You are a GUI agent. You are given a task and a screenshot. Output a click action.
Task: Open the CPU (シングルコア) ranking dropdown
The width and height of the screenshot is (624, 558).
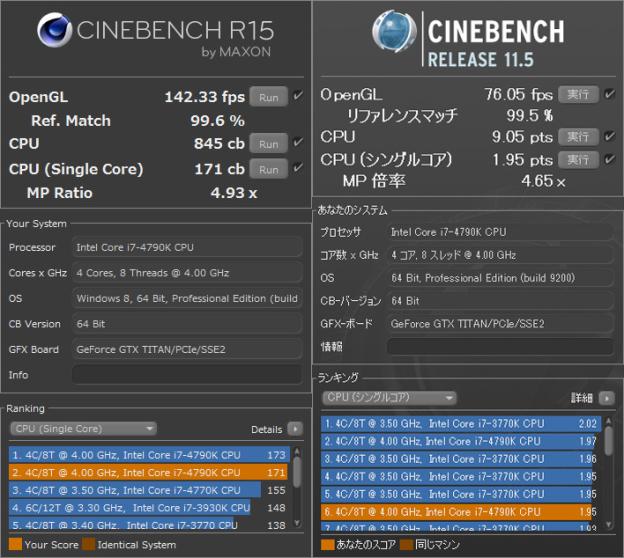click(389, 397)
